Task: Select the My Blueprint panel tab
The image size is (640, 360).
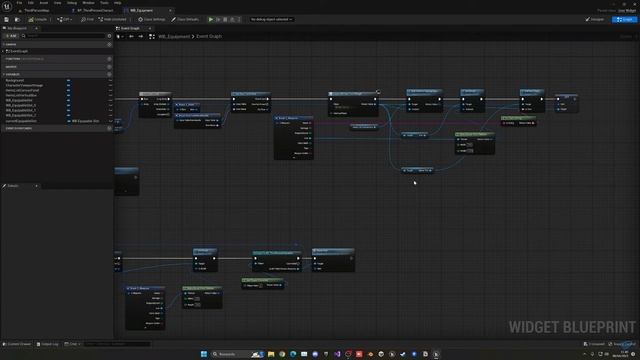Action: pos(17,28)
